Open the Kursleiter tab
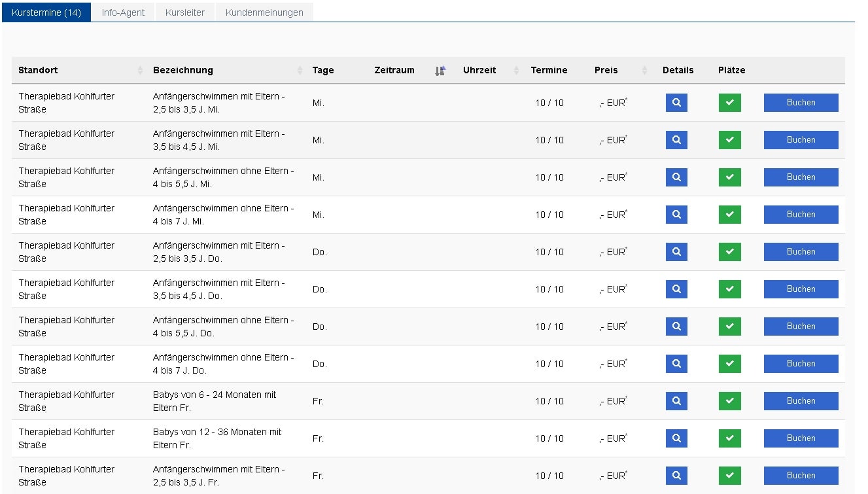 (x=185, y=12)
